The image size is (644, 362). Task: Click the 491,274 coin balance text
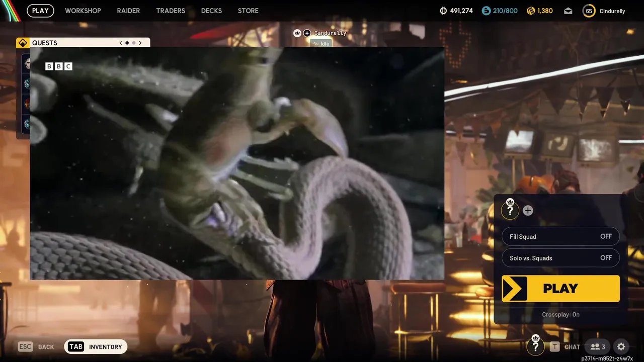pyautogui.click(x=461, y=11)
